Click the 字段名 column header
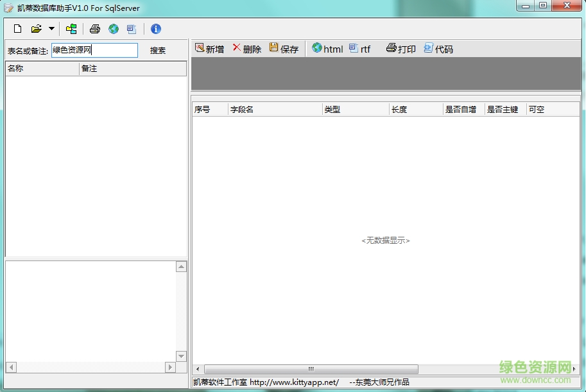The image size is (586, 392). pos(274,109)
